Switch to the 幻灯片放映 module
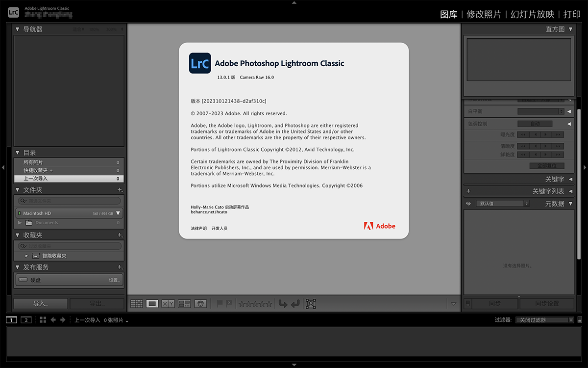Viewport: 588px width, 368px height. 532,14
